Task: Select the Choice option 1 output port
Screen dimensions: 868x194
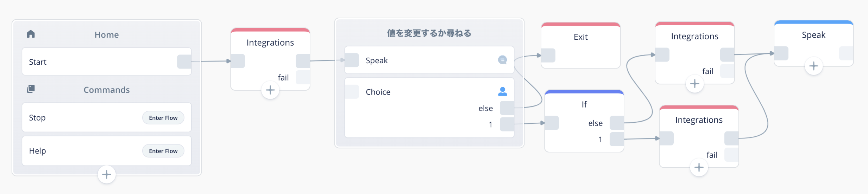Action: click(x=507, y=124)
